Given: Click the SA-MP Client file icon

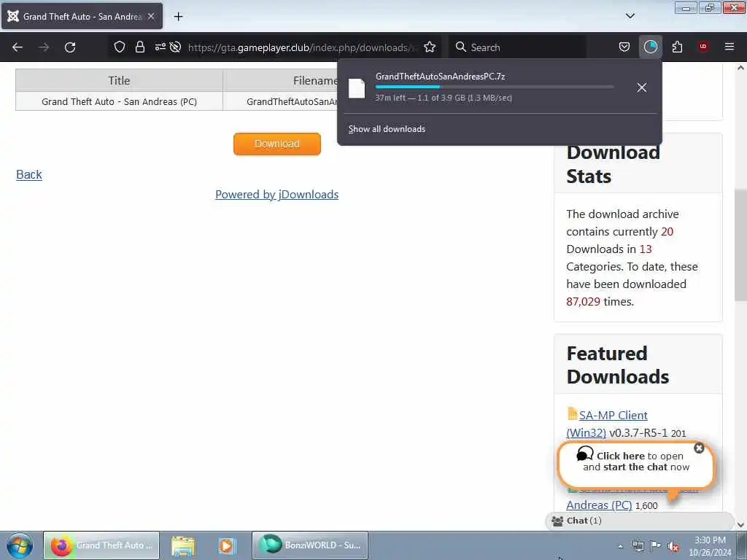Looking at the screenshot, I should click(572, 413).
